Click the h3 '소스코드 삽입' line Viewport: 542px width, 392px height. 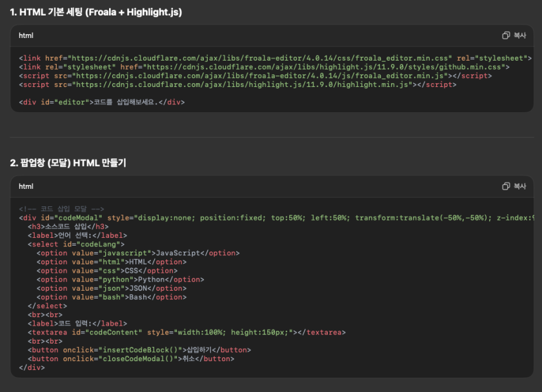pyautogui.click(x=68, y=226)
